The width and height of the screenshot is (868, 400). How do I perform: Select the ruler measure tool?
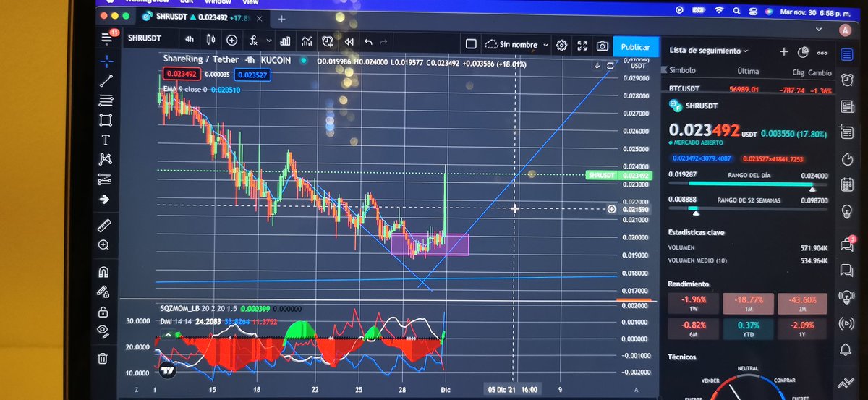(x=104, y=226)
